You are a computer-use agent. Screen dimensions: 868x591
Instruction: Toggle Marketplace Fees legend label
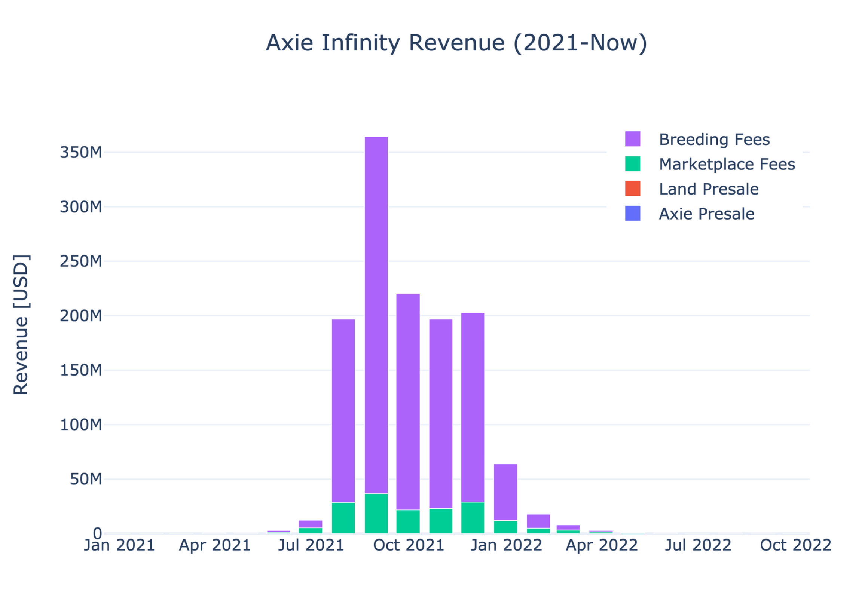tap(727, 164)
